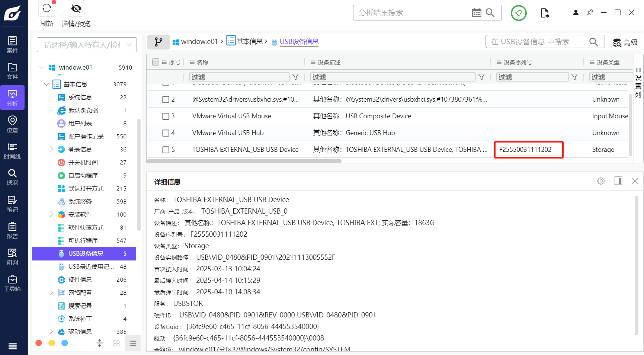Viewport: 644px width, 355px height.
Task: Open the 时间线 sidebar section
Action: [x=12, y=151]
